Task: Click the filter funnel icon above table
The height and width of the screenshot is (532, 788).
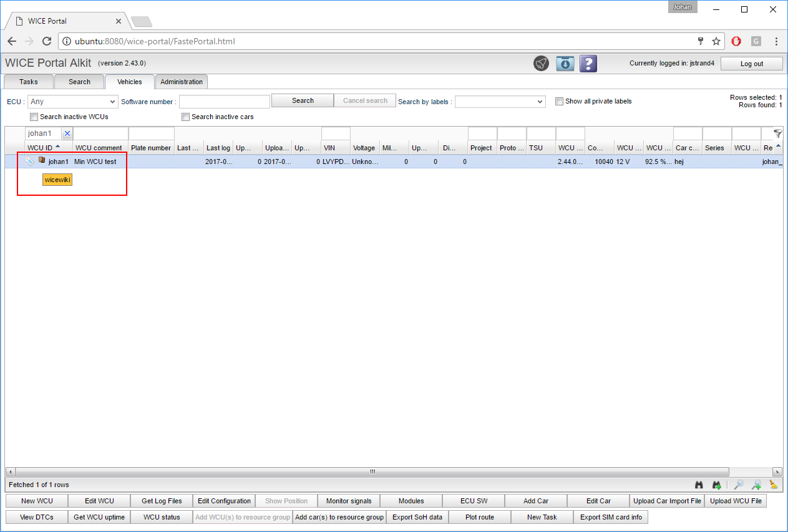Action: pos(777,133)
